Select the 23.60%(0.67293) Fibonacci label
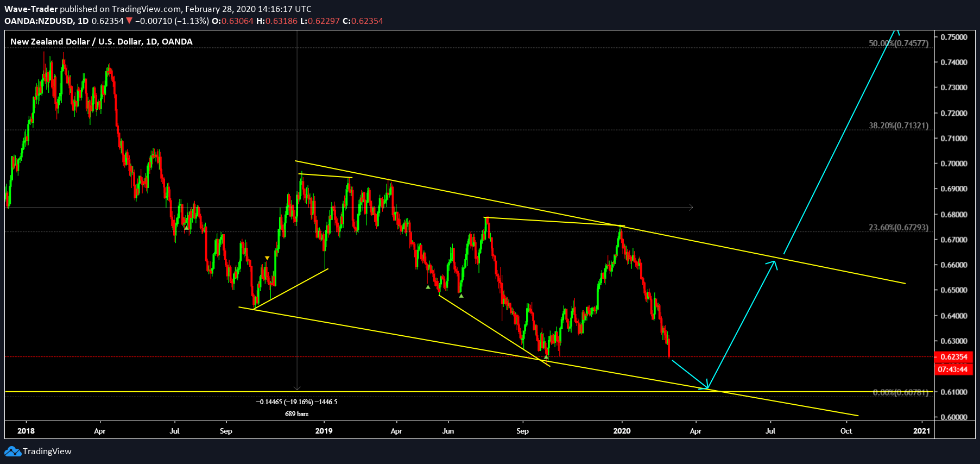The width and height of the screenshot is (980, 464). click(899, 227)
